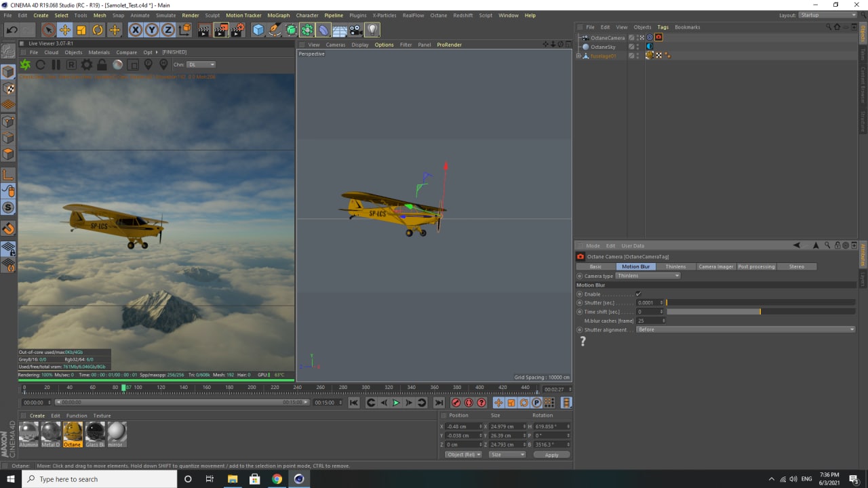
Task: Select the OctaneSky object
Action: click(603, 47)
